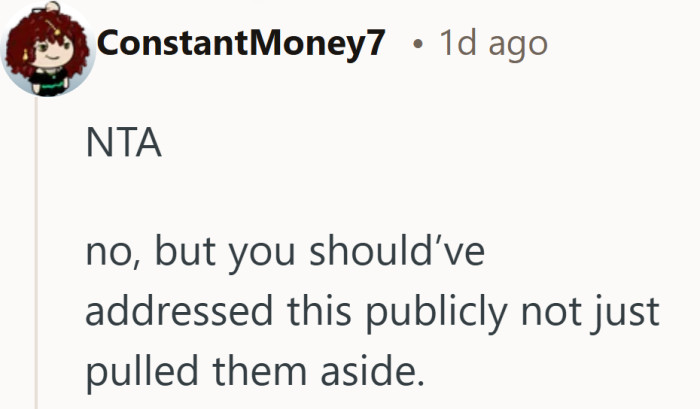The image size is (700, 409).
Task: Open the ConstantMoney7 username profile link
Action: [x=241, y=44]
